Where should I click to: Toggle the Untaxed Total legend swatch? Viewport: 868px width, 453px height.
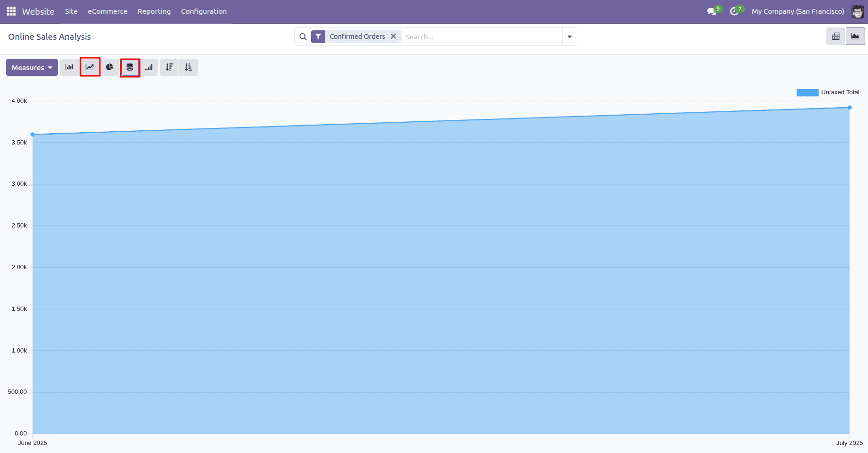pyautogui.click(x=807, y=92)
